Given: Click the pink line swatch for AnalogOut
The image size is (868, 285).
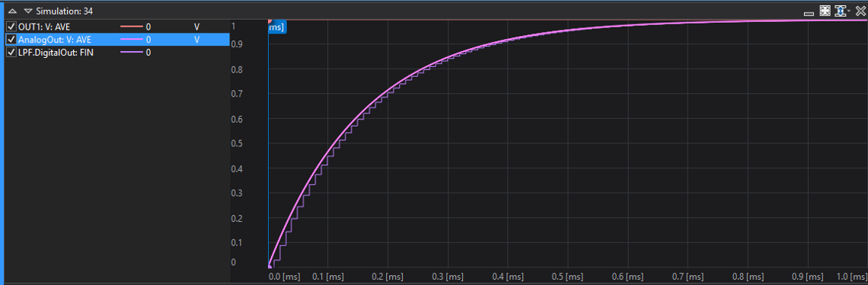Looking at the screenshot, I should [132, 40].
